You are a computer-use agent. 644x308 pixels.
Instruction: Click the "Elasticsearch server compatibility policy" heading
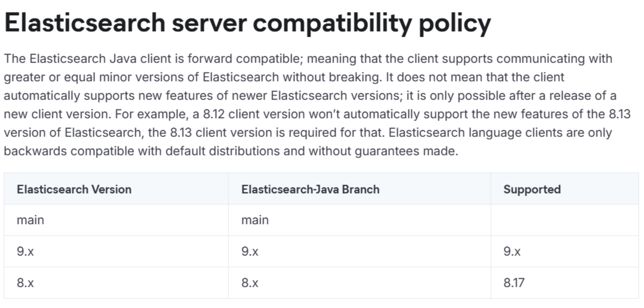[x=247, y=23]
